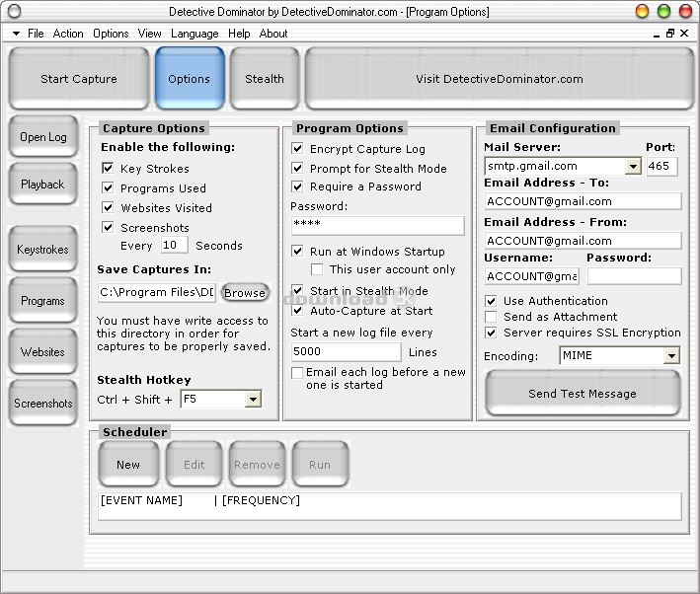Show Programs log view

coord(42,300)
